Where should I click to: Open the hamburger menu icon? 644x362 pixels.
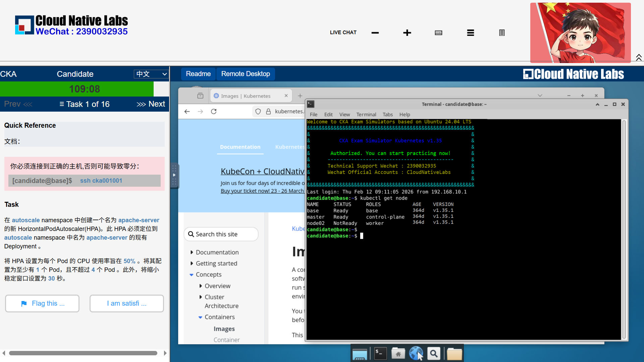[470, 33]
